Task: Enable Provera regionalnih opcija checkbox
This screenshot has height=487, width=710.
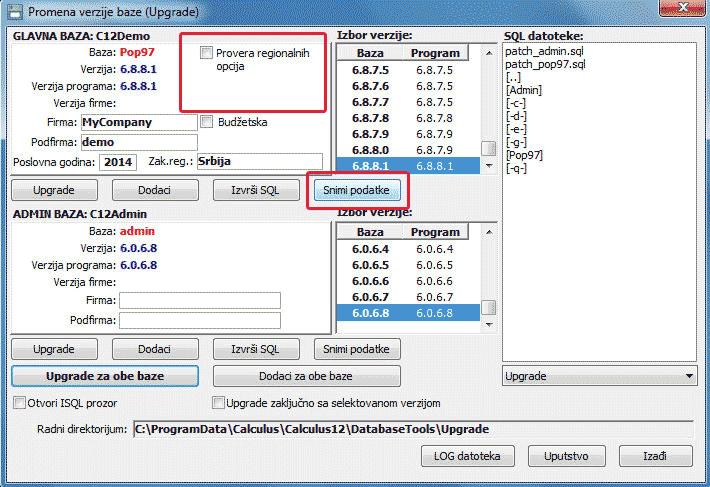Action: (207, 52)
